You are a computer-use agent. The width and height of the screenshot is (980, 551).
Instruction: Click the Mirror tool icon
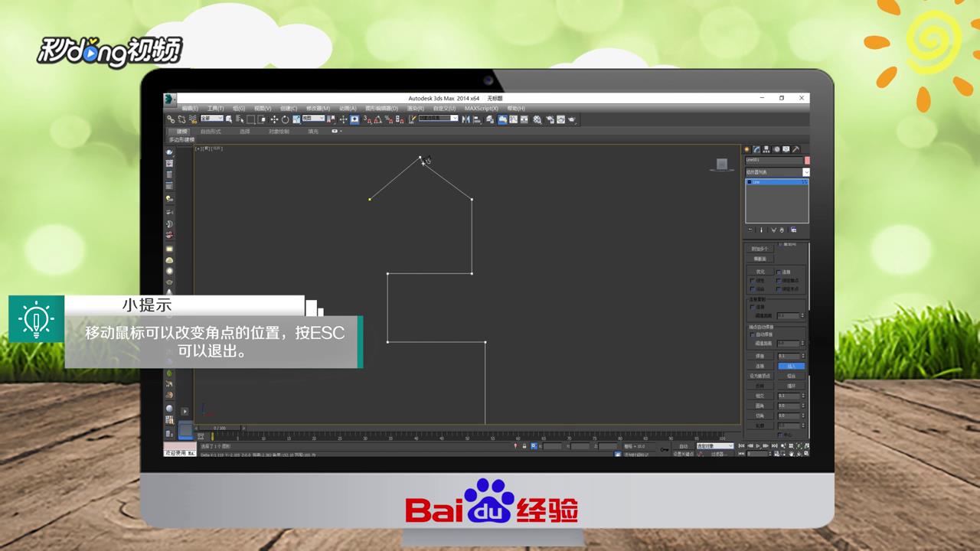(x=465, y=119)
